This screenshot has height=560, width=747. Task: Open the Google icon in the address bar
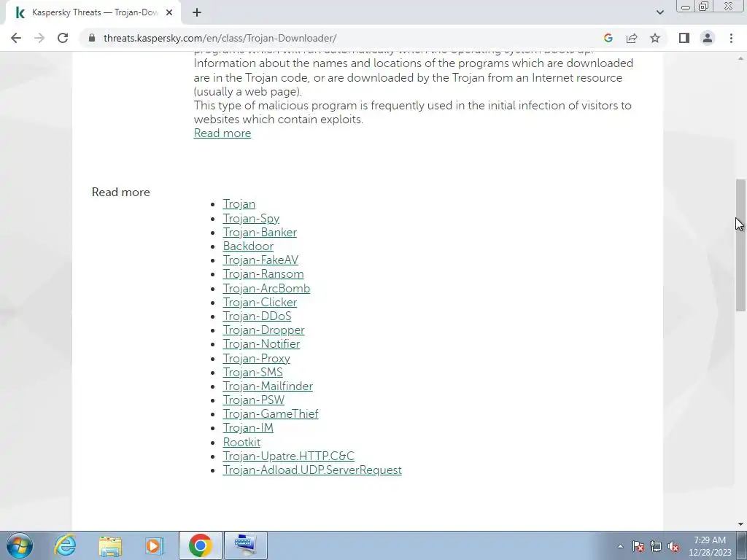608,38
